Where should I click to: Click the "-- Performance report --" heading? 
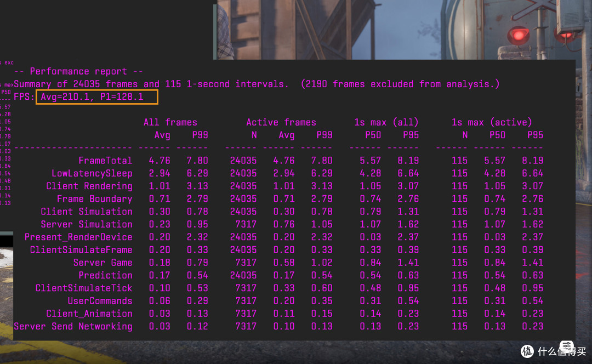point(78,71)
